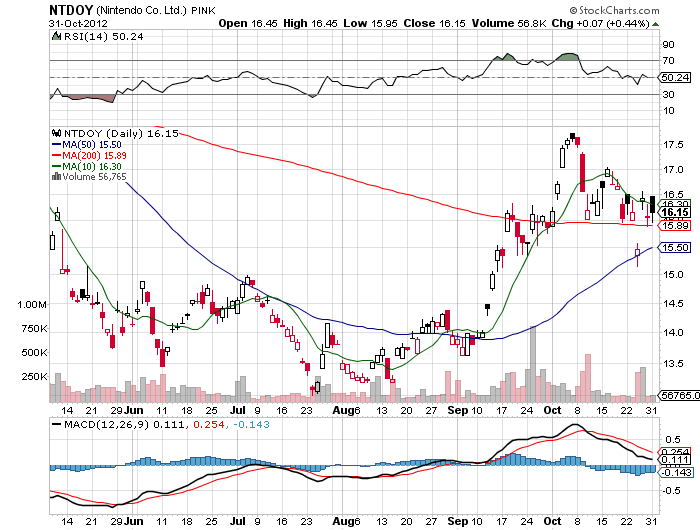Screen dimensions: 700x530
Task: Click the 15.89 MA(200) price tag
Action: [675, 225]
